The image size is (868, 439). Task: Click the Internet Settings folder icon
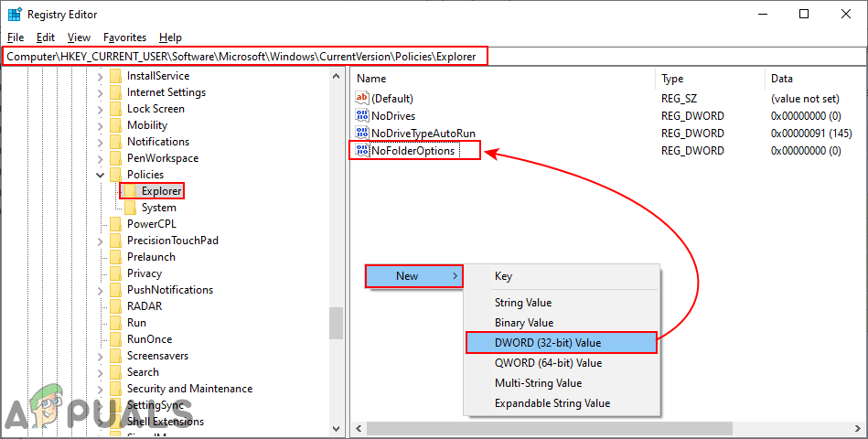[115, 92]
